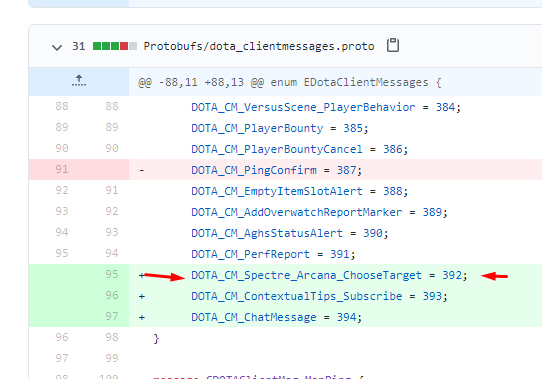Open the Protobufs/dota_clientmessages.proto file link
Image resolution: width=542 pixels, height=379 pixels.
click(259, 46)
